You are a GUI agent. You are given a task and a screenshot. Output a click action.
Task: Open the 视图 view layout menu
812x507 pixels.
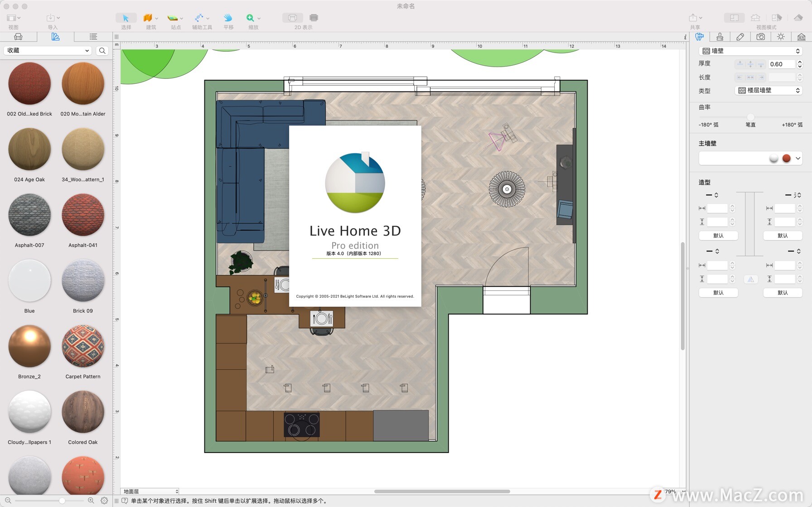(x=14, y=18)
